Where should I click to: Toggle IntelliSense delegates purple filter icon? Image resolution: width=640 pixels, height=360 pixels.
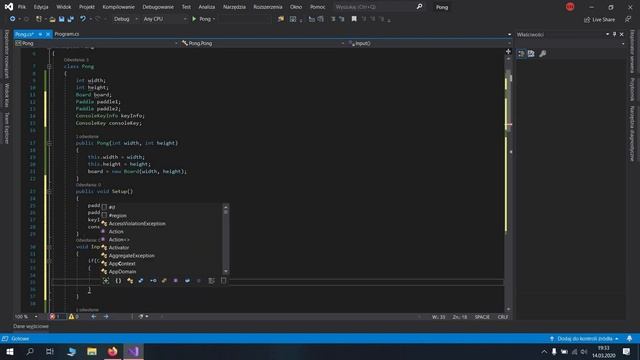click(176, 280)
